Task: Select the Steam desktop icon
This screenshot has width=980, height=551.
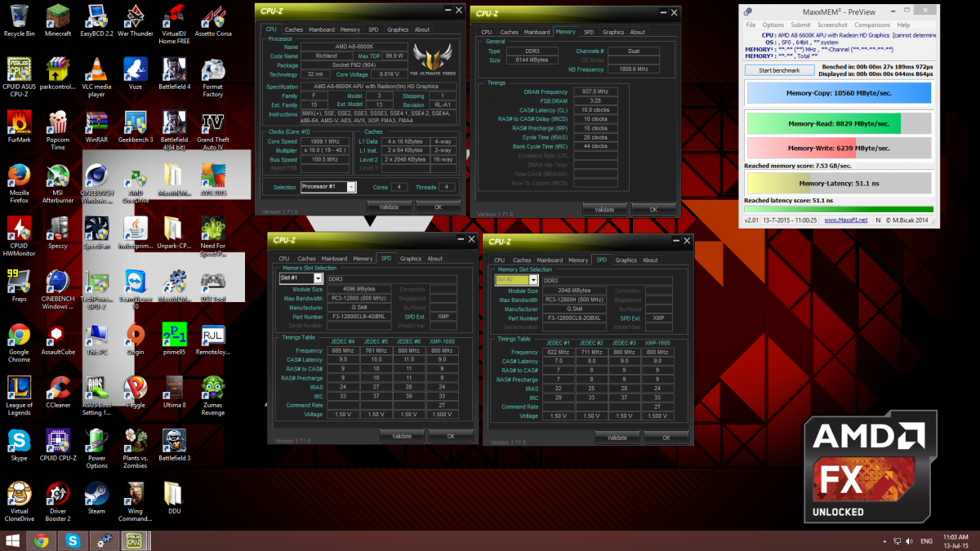Action: tap(96, 498)
